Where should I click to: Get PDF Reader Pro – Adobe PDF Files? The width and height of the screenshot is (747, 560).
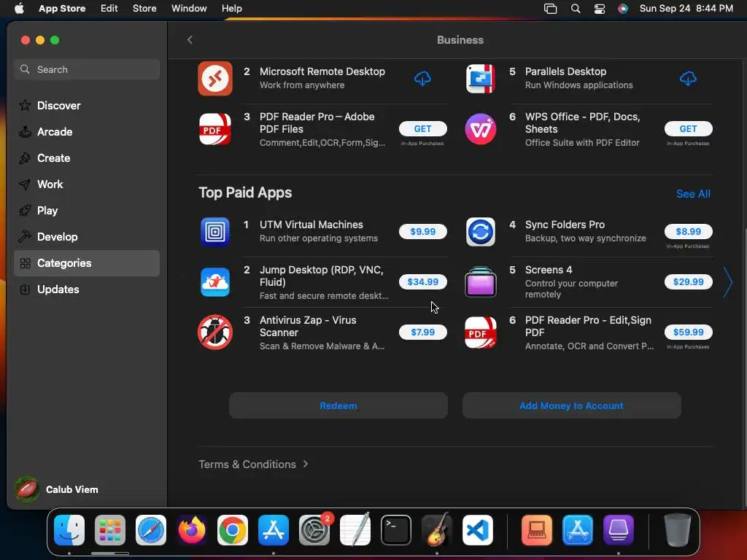422,128
